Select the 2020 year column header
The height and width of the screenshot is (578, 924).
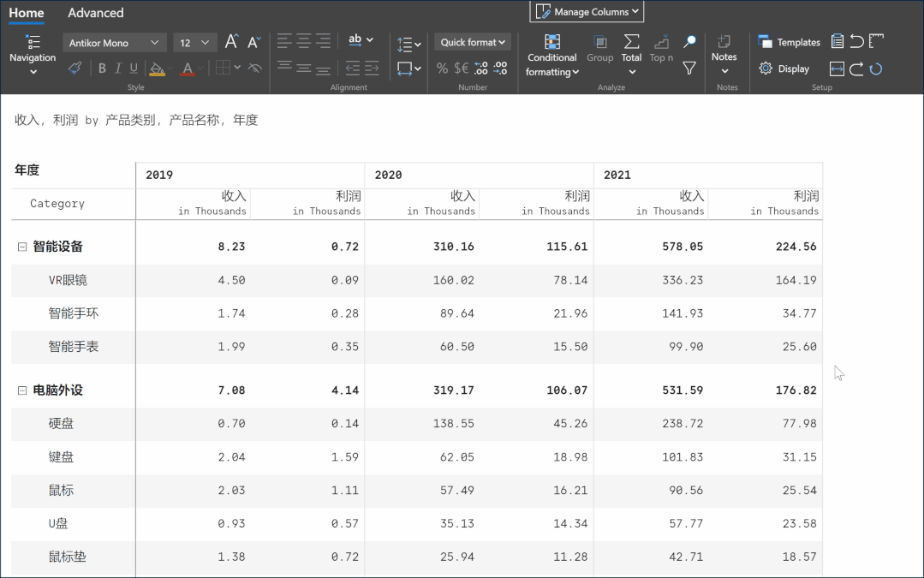point(479,175)
